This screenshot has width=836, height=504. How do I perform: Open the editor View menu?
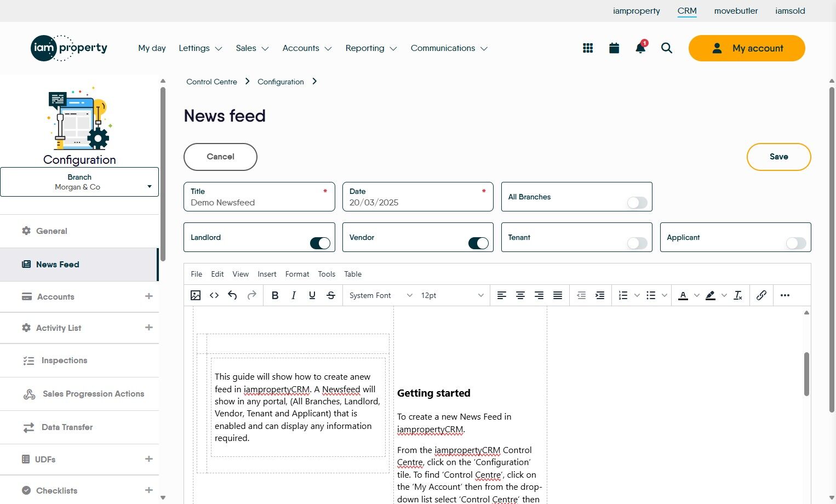pos(241,274)
